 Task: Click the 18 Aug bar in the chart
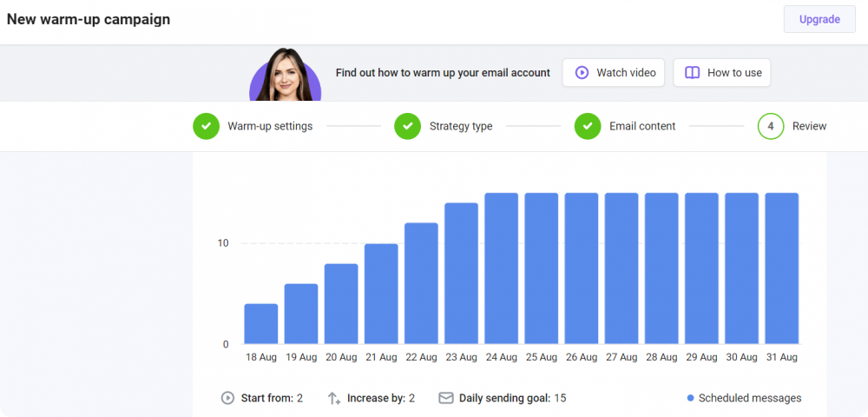click(261, 324)
